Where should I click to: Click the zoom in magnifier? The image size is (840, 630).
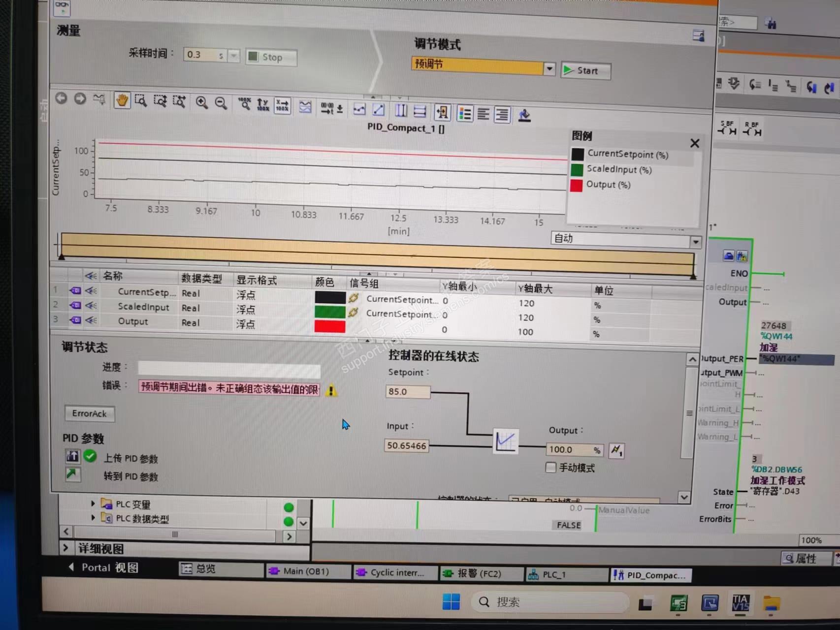point(201,102)
